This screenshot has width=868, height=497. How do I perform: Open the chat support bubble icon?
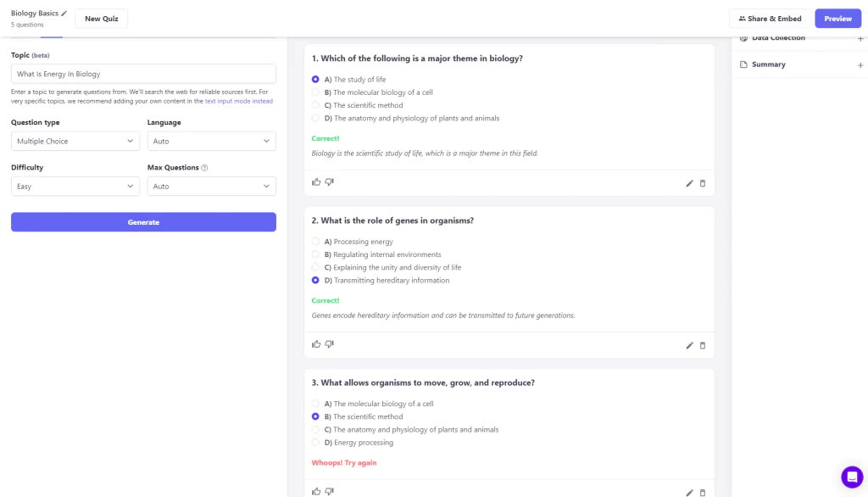coord(852,477)
